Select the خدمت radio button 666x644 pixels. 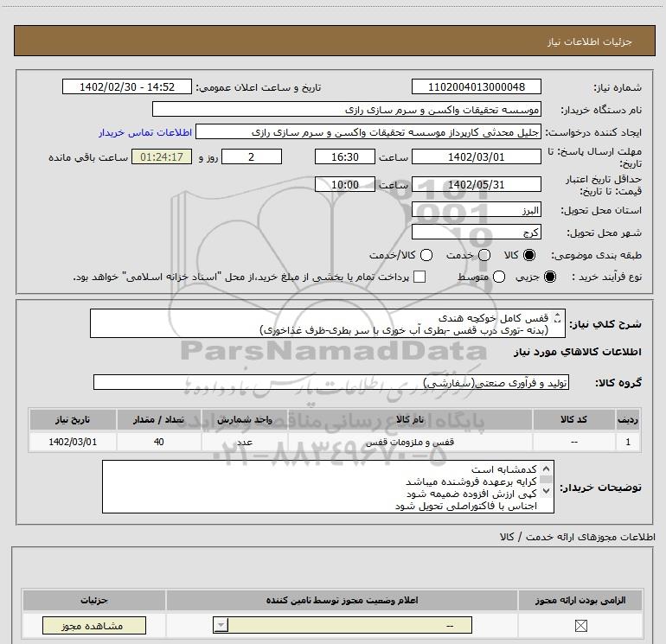tap(484, 255)
